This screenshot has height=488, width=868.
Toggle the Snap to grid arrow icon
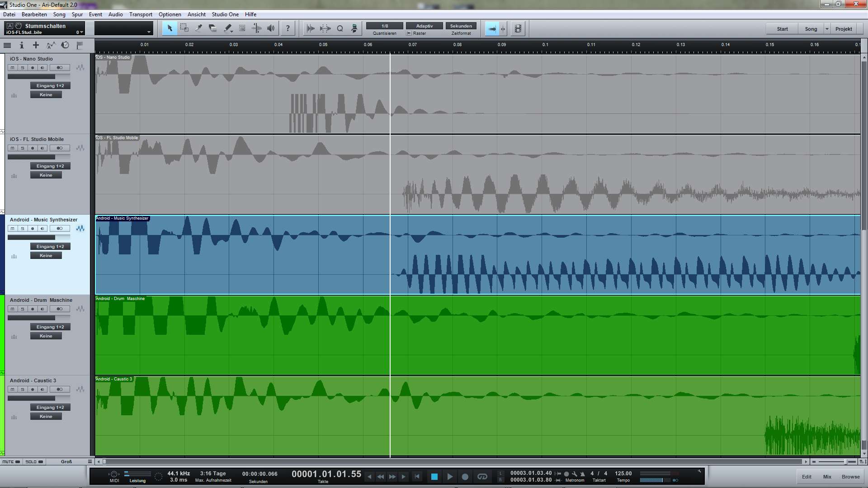tap(492, 28)
